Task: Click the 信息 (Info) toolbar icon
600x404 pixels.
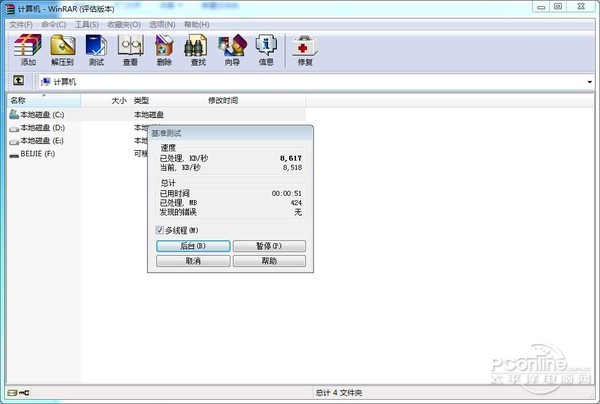Action: [x=266, y=50]
